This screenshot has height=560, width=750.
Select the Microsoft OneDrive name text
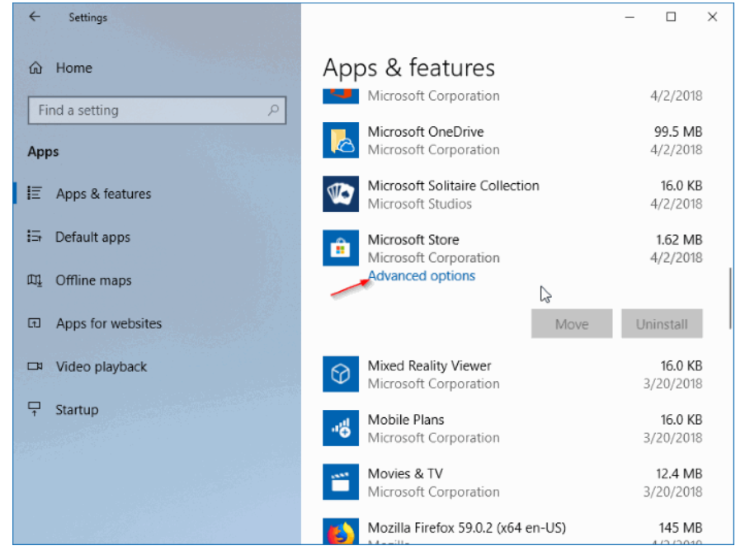426,131
